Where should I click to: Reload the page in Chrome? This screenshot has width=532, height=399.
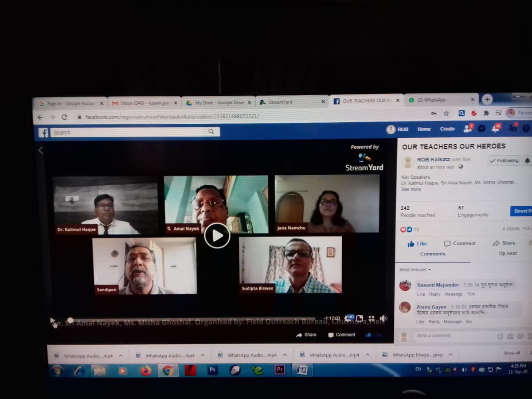pos(64,117)
